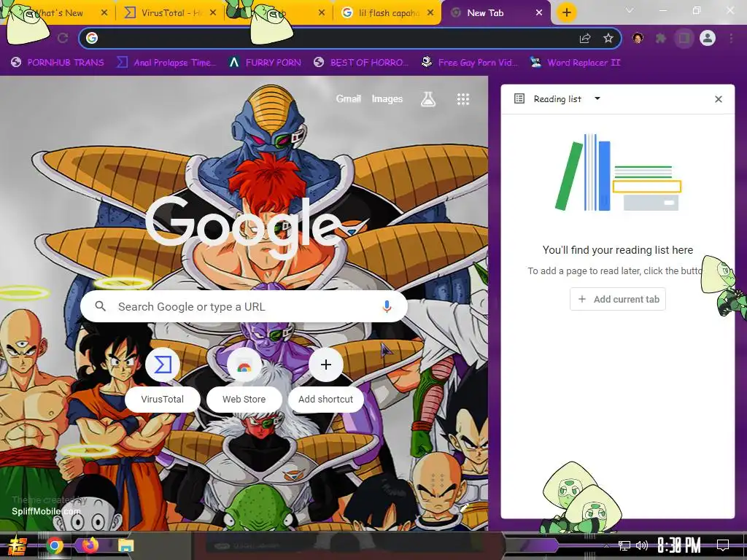Expand the Reading list dropdown

click(x=597, y=98)
